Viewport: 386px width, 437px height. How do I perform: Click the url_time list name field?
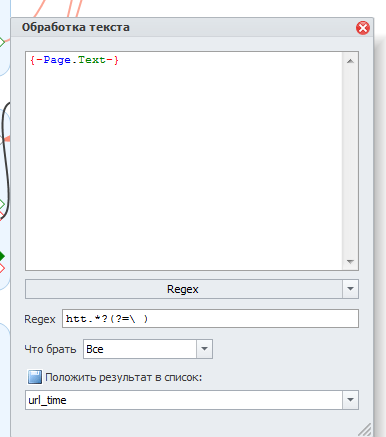(x=184, y=400)
